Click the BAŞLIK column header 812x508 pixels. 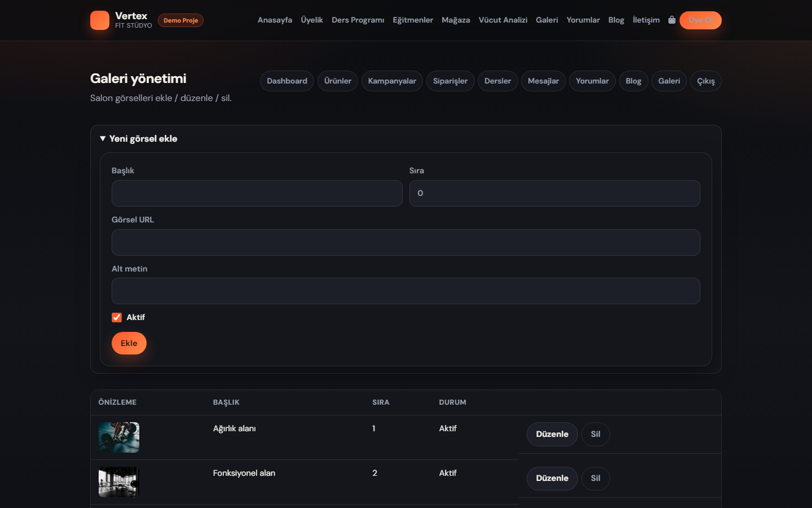point(226,402)
